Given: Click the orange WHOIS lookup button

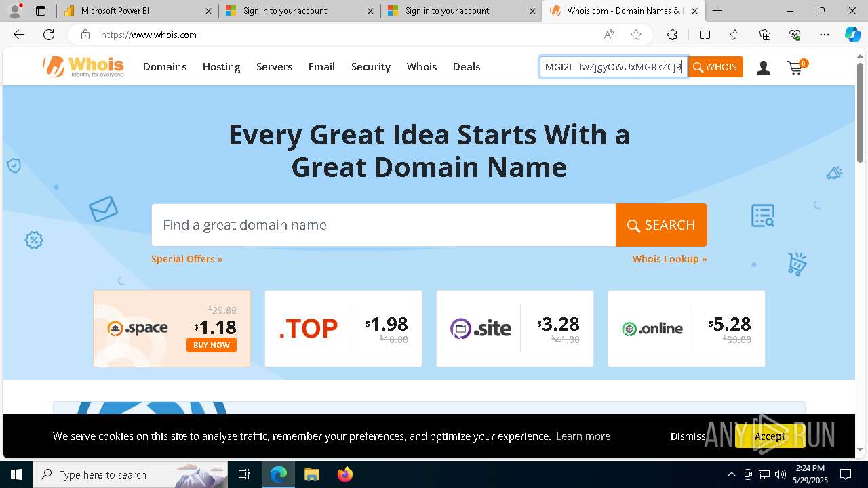Looking at the screenshot, I should pos(715,67).
